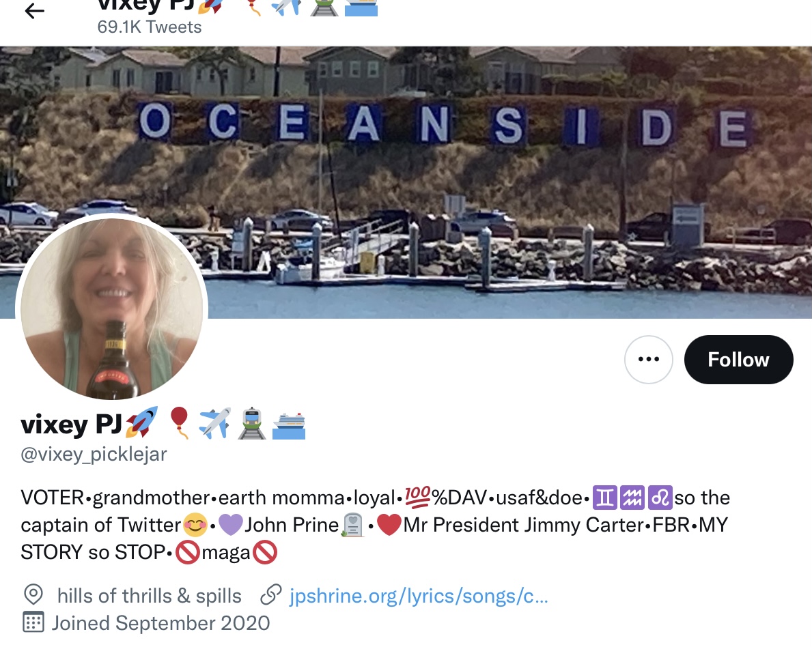Follow the vixey PJ account
Image resolution: width=812 pixels, height=647 pixels.
[738, 359]
